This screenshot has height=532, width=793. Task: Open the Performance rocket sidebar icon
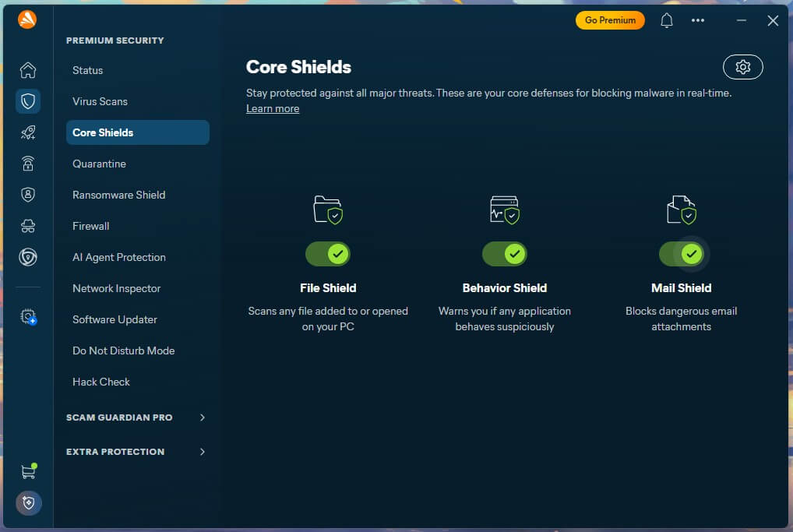coord(28,132)
